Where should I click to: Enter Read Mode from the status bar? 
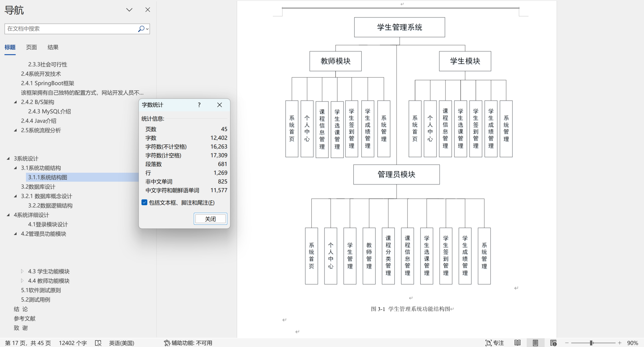pyautogui.click(x=518, y=343)
